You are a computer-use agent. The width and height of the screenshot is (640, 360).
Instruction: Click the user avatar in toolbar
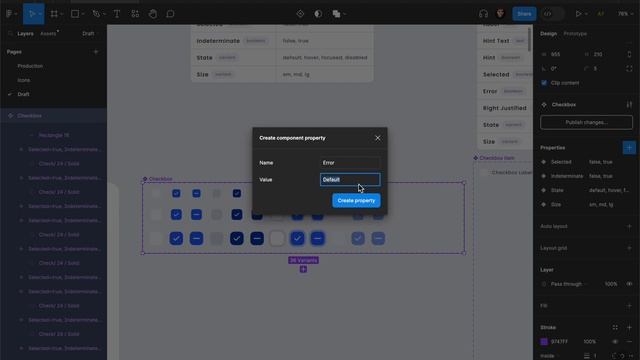pos(500,14)
